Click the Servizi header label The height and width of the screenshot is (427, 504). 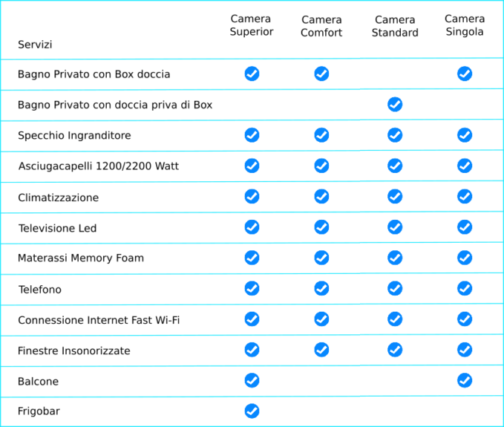pos(35,45)
